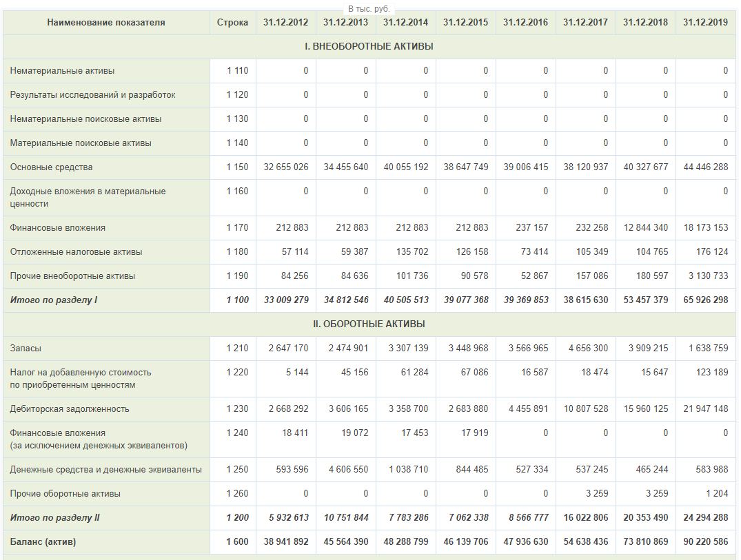Click value 21 947 148 in receivables row
This screenshot has height=560, width=741.
706,409
